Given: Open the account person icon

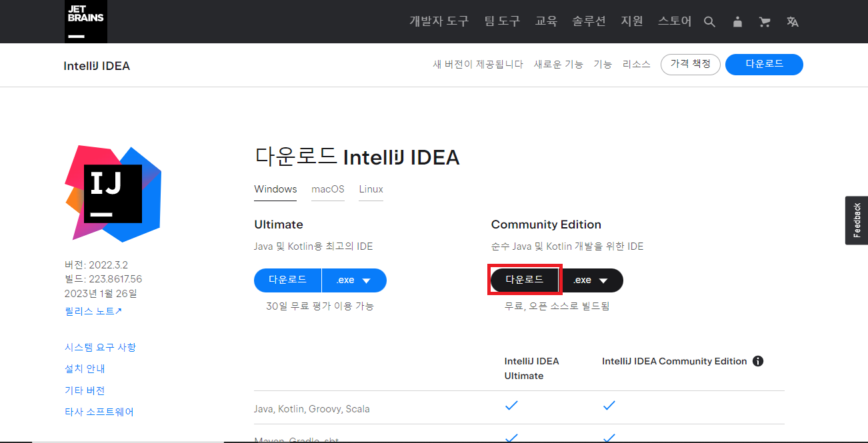Looking at the screenshot, I should [737, 22].
